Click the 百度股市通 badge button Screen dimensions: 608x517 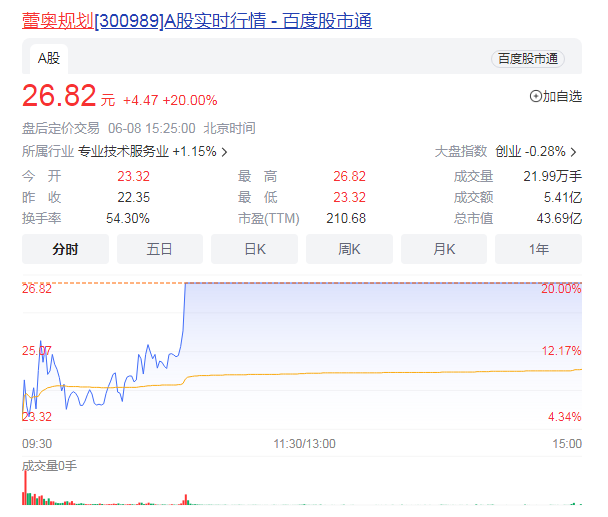pyautogui.click(x=527, y=59)
